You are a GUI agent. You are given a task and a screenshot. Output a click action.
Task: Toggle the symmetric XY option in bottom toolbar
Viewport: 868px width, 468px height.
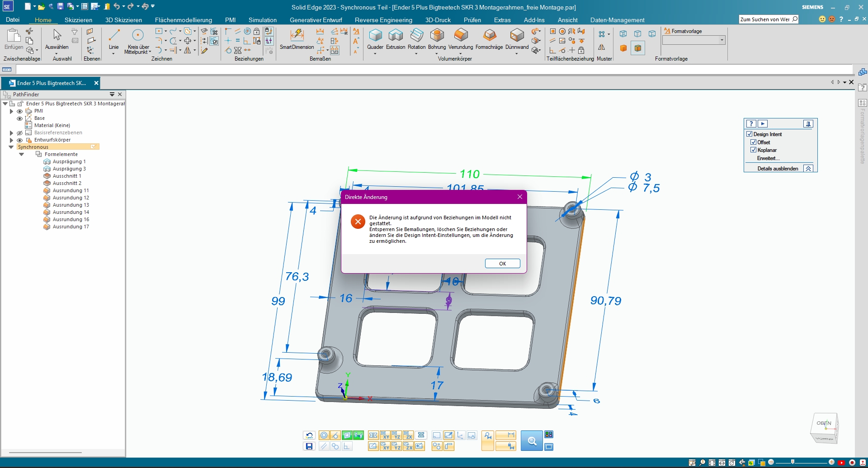[x=385, y=435]
